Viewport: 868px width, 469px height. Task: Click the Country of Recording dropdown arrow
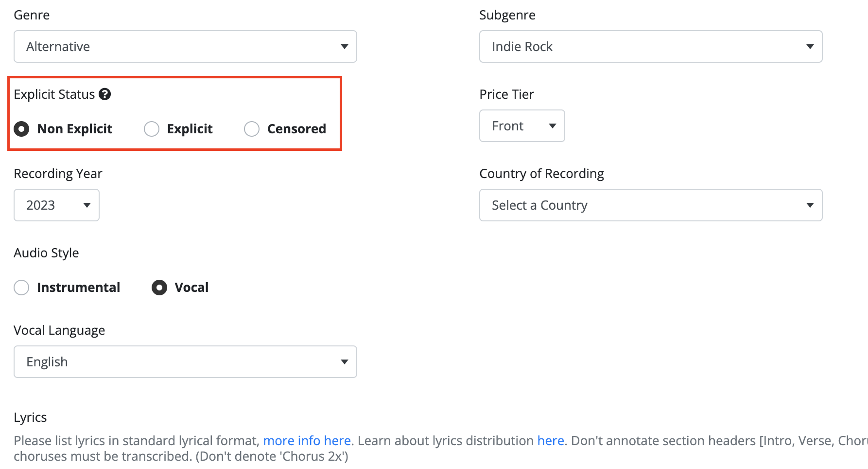[810, 205]
